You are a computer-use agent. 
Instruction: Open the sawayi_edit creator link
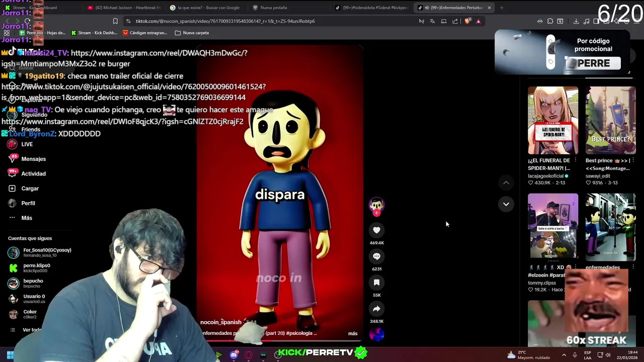click(598, 176)
